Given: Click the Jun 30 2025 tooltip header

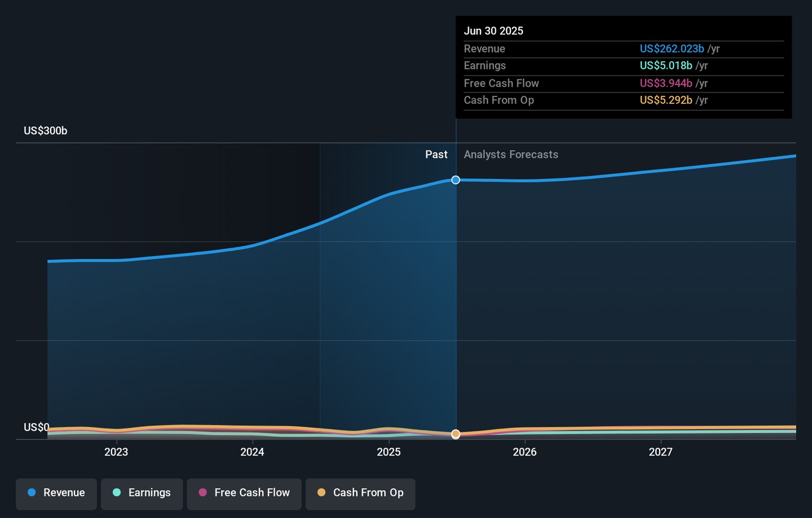Looking at the screenshot, I should click(x=493, y=31).
